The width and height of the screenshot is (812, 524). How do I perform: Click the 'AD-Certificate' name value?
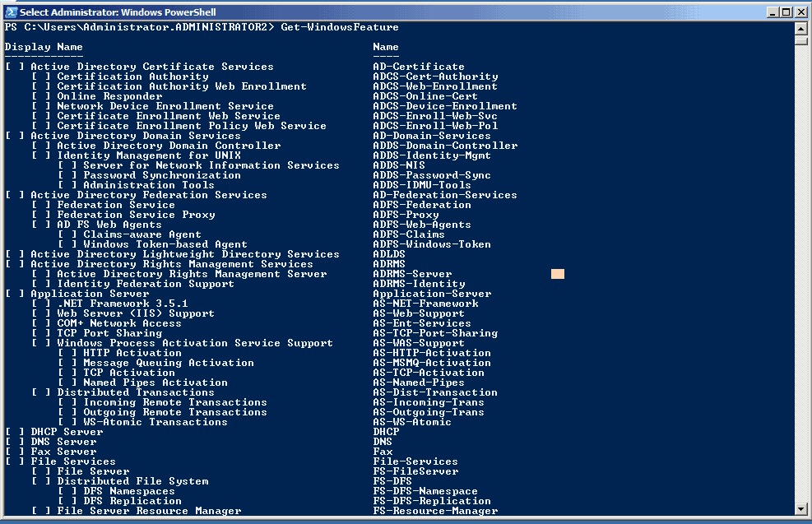tap(419, 67)
